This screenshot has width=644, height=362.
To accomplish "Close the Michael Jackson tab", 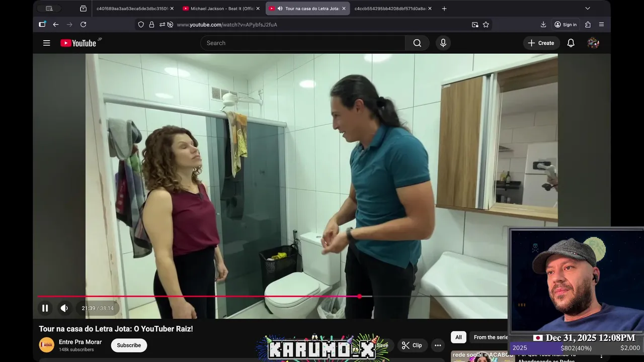I will point(258,9).
